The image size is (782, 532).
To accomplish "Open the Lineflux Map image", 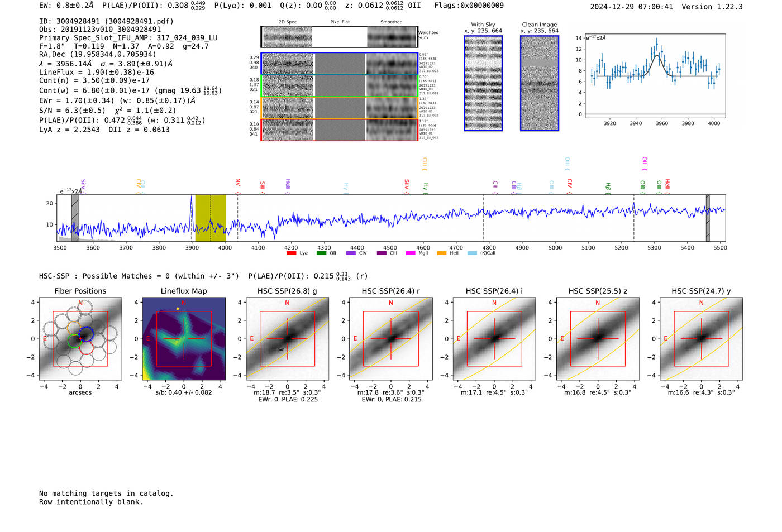I will tap(184, 339).
